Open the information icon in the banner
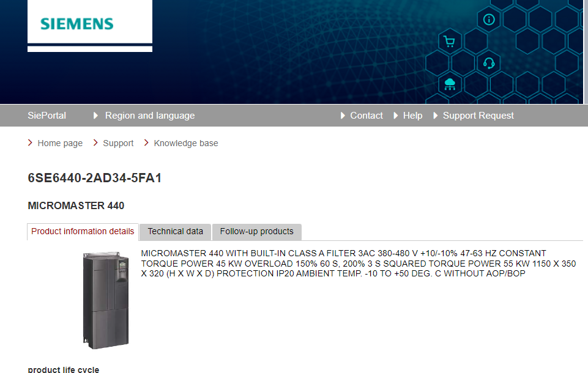Image resolution: width=588 pixels, height=373 pixels. click(x=488, y=20)
